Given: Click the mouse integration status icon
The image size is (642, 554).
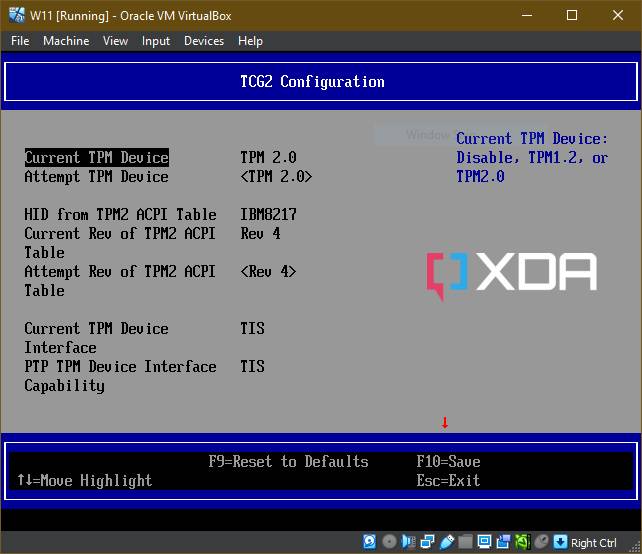Looking at the screenshot, I should [542, 542].
